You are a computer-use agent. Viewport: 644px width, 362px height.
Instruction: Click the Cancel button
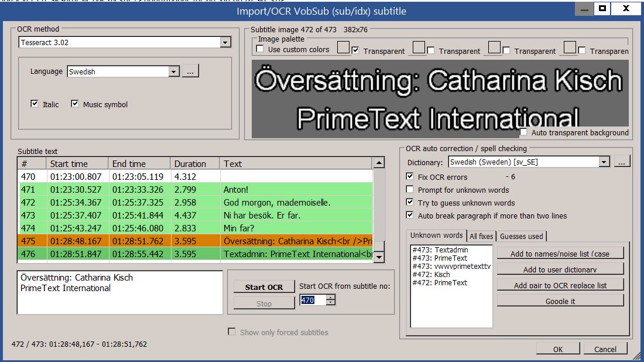[605, 349]
